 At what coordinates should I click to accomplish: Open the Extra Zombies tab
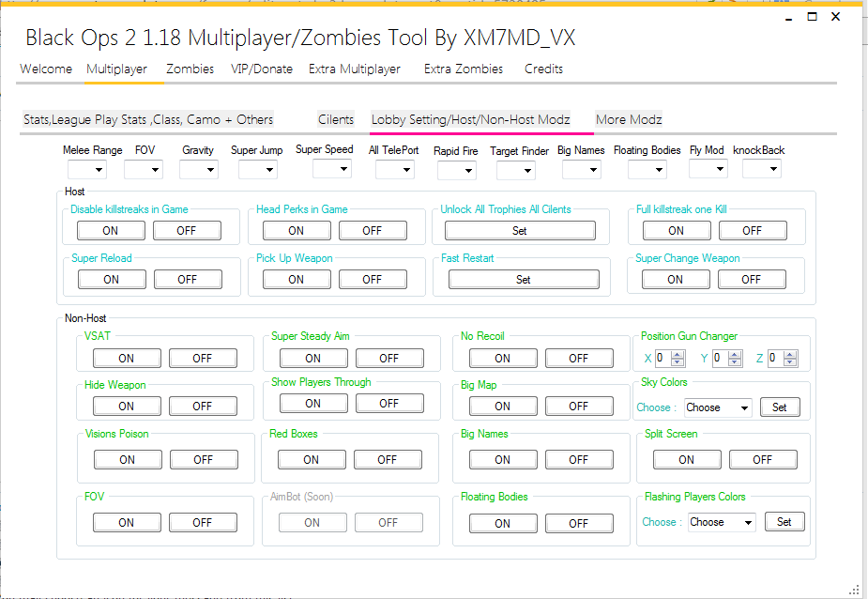(x=464, y=69)
